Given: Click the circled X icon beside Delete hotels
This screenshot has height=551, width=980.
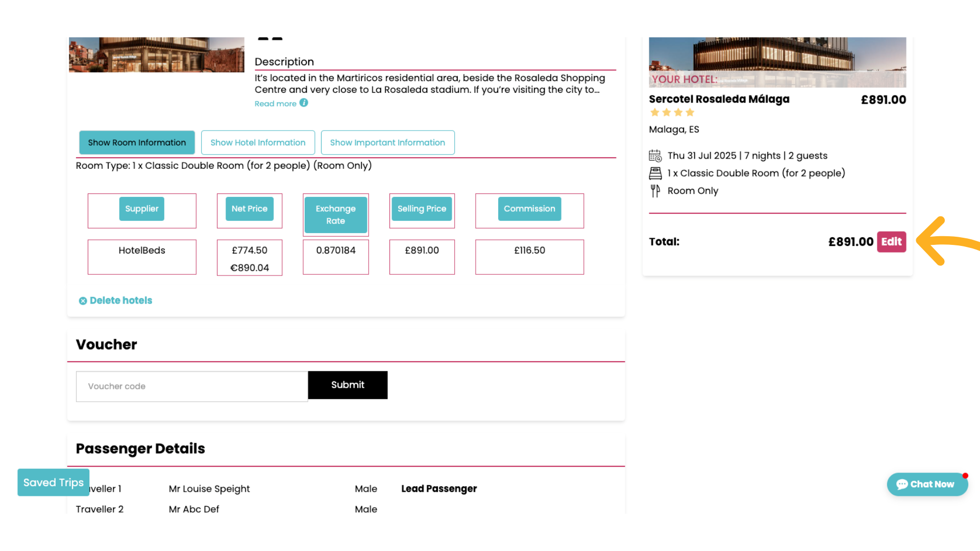Looking at the screenshot, I should pyautogui.click(x=83, y=300).
